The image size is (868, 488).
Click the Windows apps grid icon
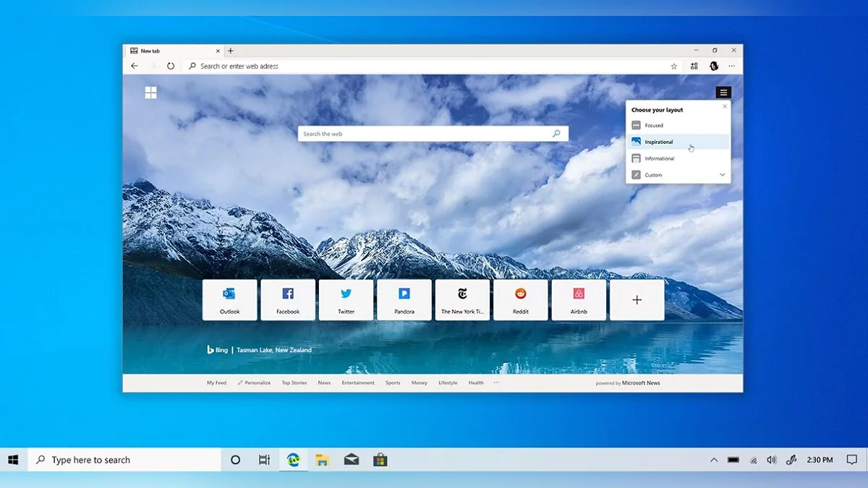pos(150,93)
